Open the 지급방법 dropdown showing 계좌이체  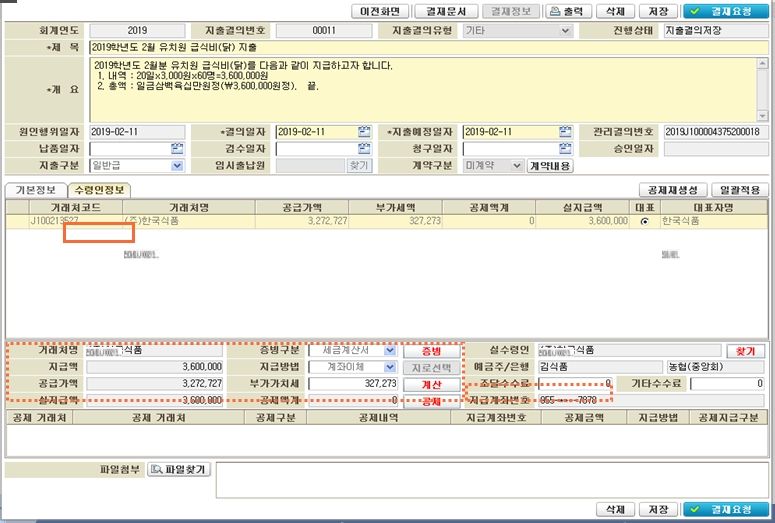389,367
